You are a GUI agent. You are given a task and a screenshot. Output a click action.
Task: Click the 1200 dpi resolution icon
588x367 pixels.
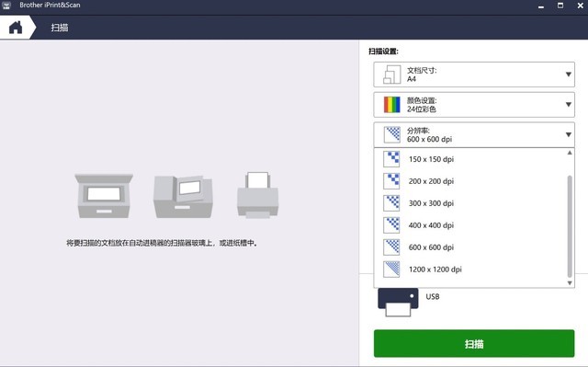(391, 270)
